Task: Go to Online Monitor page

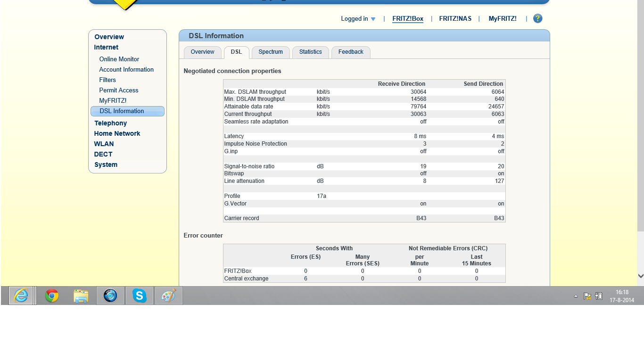Action: tap(119, 59)
